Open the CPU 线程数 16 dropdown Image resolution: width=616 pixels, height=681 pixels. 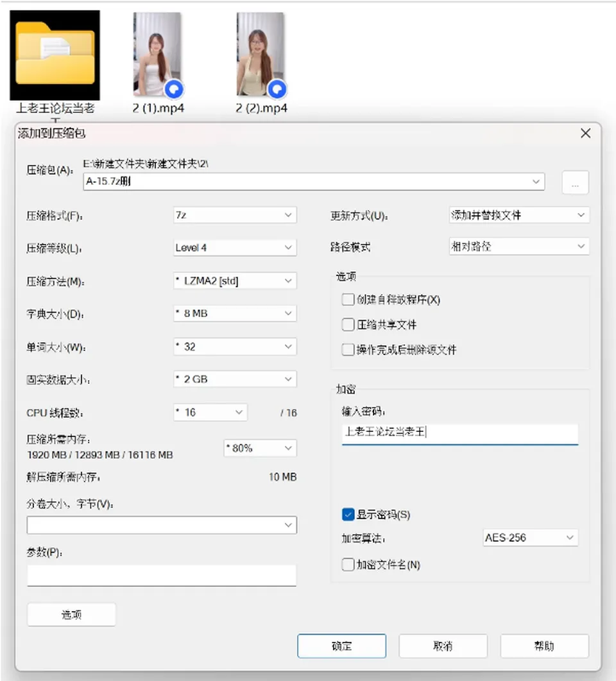pyautogui.click(x=210, y=412)
